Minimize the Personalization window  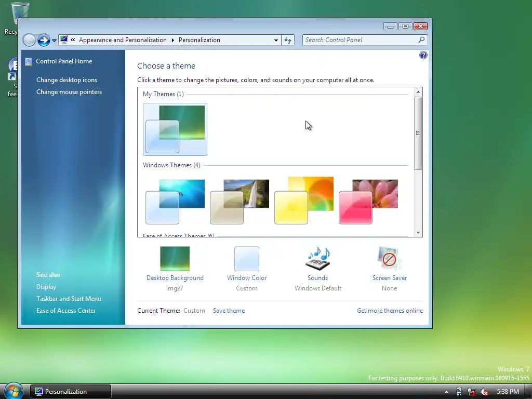click(x=391, y=26)
